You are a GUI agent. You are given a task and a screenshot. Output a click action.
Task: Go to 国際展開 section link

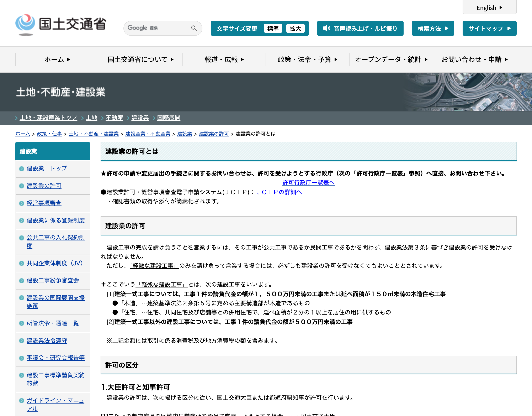(x=169, y=118)
